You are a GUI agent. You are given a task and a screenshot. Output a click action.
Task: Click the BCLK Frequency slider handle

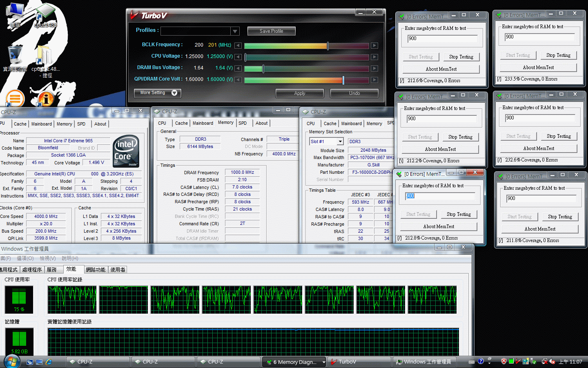pyautogui.click(x=328, y=46)
